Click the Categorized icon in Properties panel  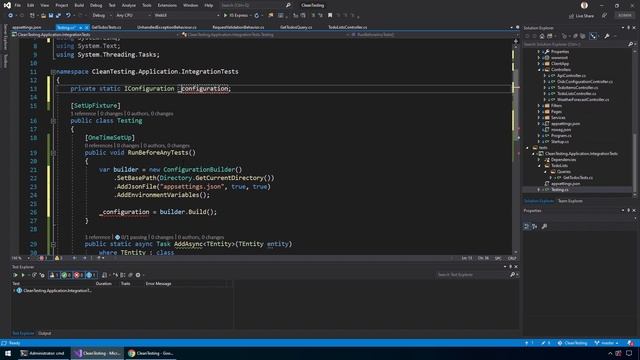[x=527, y=227]
